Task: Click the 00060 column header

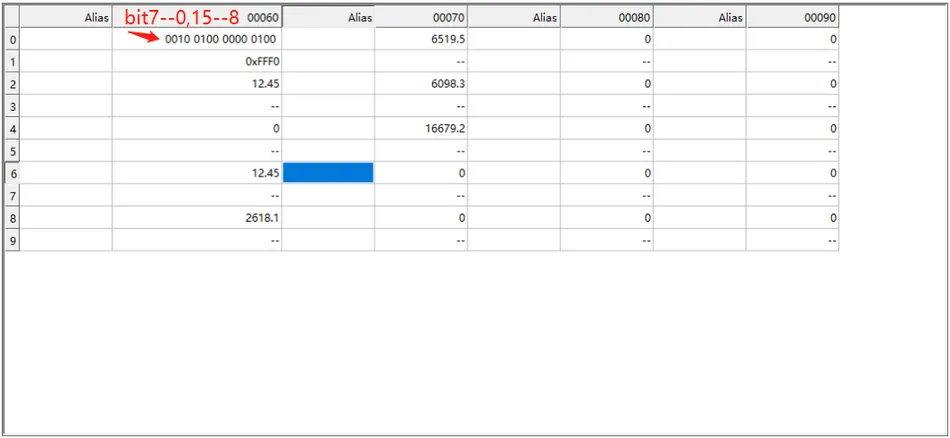Action: [x=197, y=17]
